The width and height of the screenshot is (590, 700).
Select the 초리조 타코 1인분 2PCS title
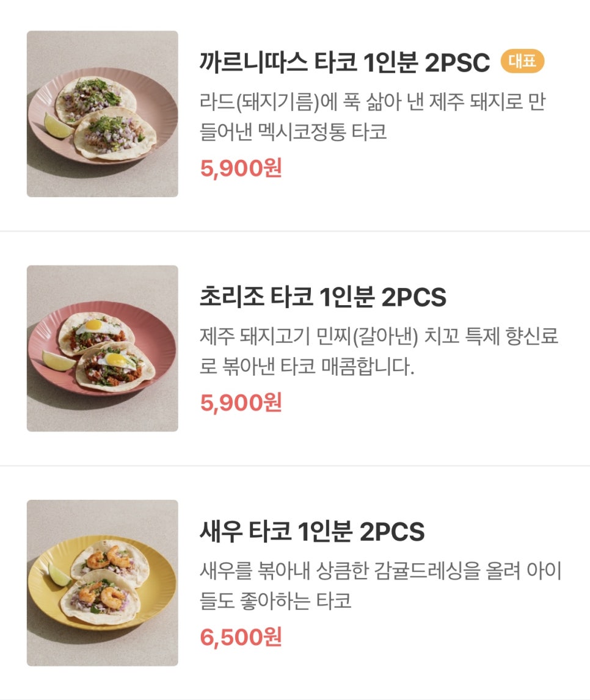click(x=322, y=297)
